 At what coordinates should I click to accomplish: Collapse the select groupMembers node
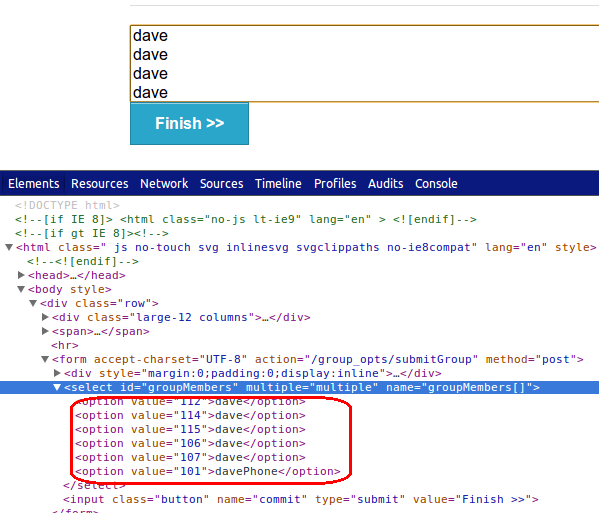[x=57, y=387]
